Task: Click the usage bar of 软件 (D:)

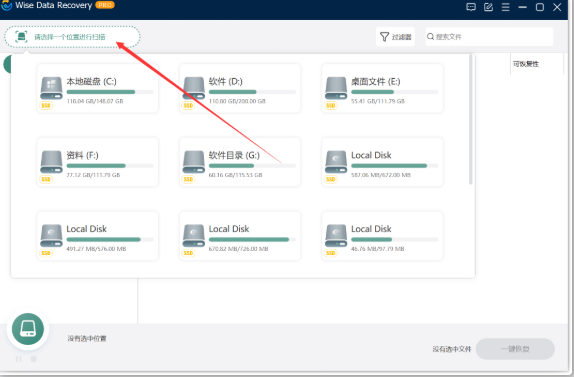Action: (252, 92)
